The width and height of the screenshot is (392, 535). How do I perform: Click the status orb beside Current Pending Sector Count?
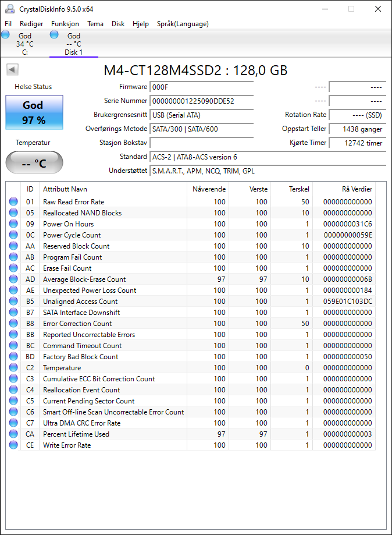[13, 401]
